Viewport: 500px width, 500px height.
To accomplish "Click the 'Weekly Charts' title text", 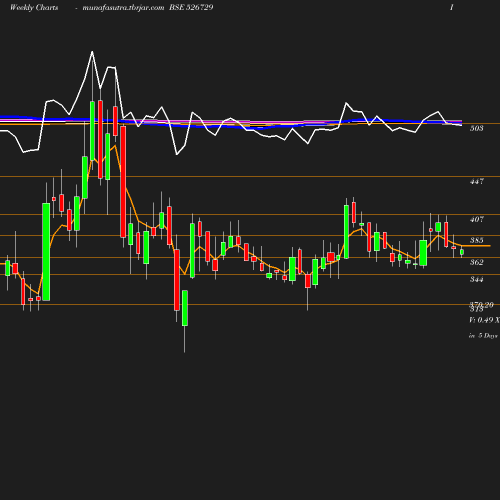I will pos(34,7).
